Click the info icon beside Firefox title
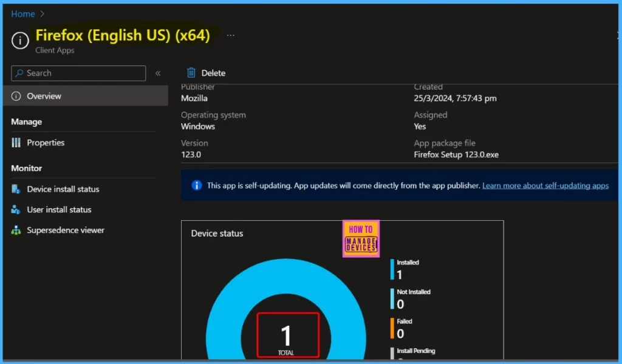Viewport: 622px width, 364px height. point(20,41)
